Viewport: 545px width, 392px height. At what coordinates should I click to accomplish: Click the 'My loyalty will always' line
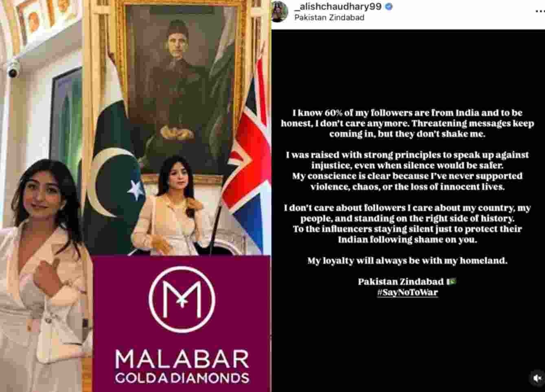[x=407, y=261]
